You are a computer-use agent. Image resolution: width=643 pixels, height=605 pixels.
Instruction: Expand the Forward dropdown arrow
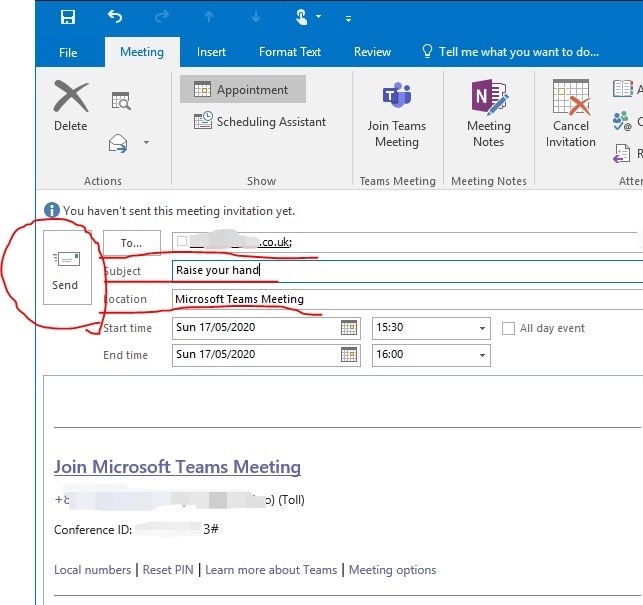click(x=146, y=143)
